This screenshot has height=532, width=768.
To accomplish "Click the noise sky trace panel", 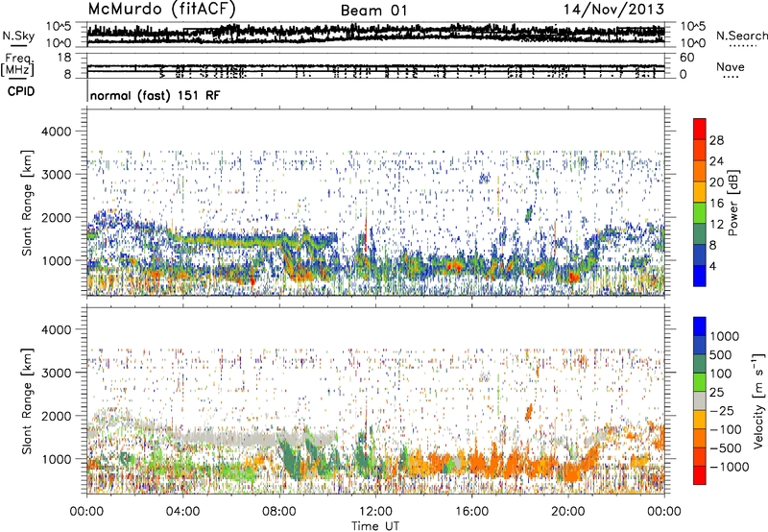I will coord(375,35).
